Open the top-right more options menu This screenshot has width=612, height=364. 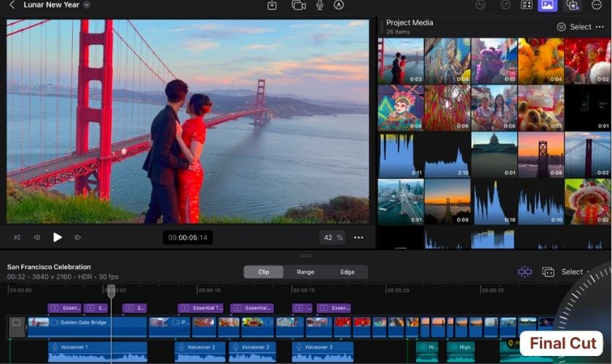point(597,5)
